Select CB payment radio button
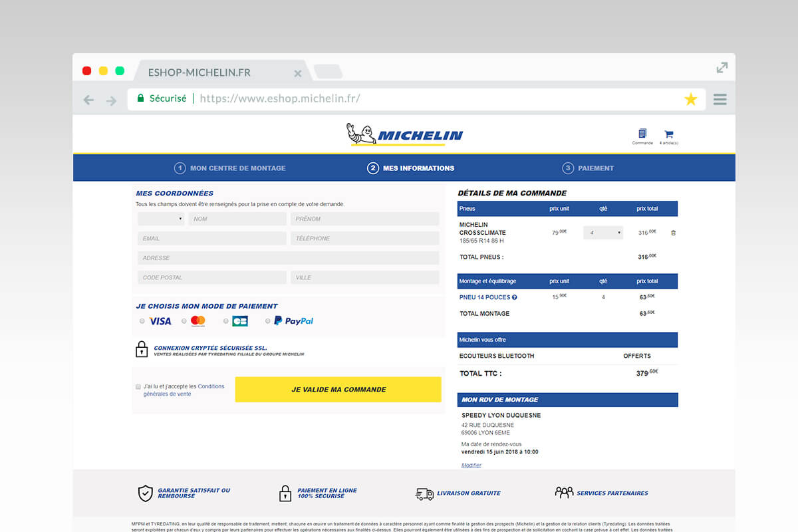 coord(226,321)
